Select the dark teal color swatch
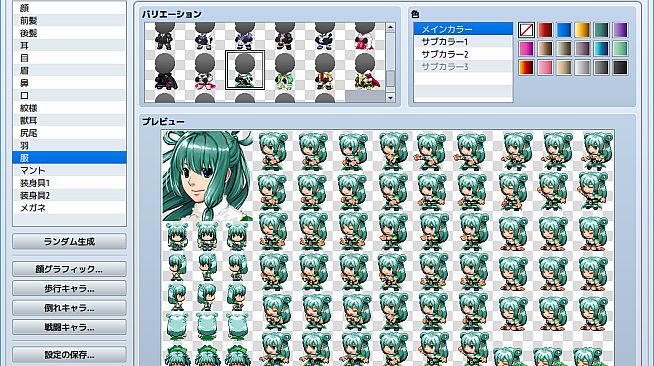 601,30
